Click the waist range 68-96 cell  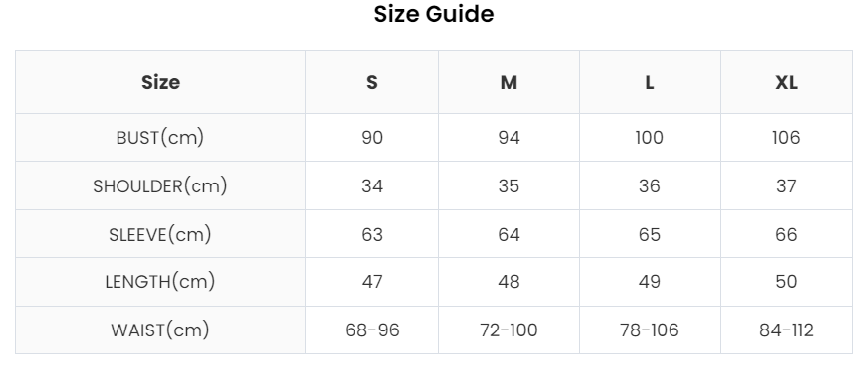(x=372, y=330)
